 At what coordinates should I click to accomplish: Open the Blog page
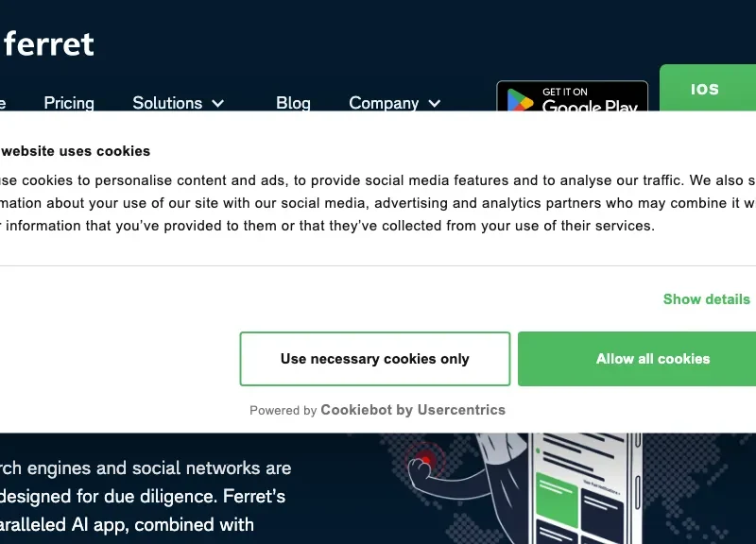[x=293, y=103]
